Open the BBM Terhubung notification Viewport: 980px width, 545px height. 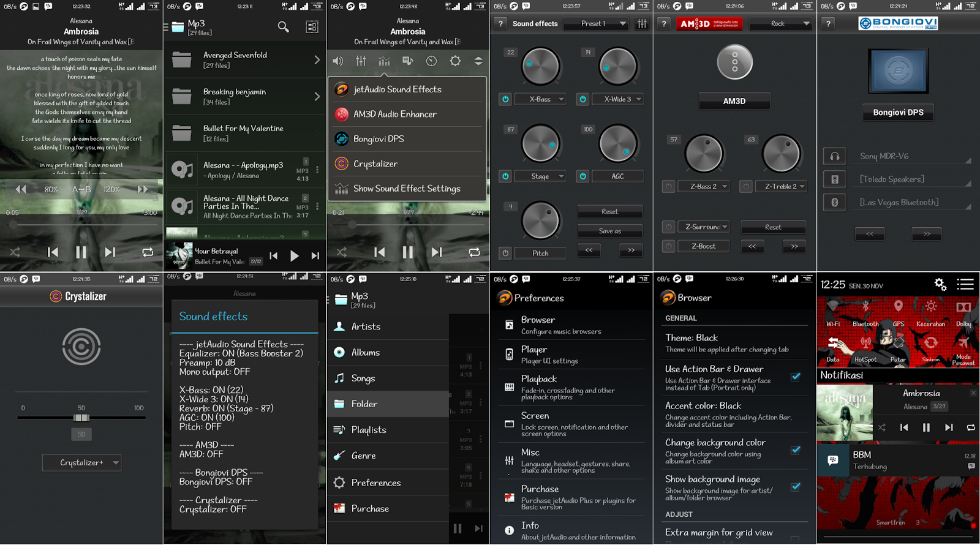(898, 460)
